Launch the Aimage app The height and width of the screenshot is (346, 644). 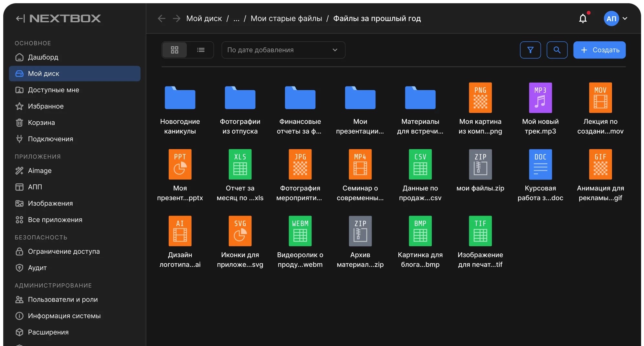click(75, 170)
